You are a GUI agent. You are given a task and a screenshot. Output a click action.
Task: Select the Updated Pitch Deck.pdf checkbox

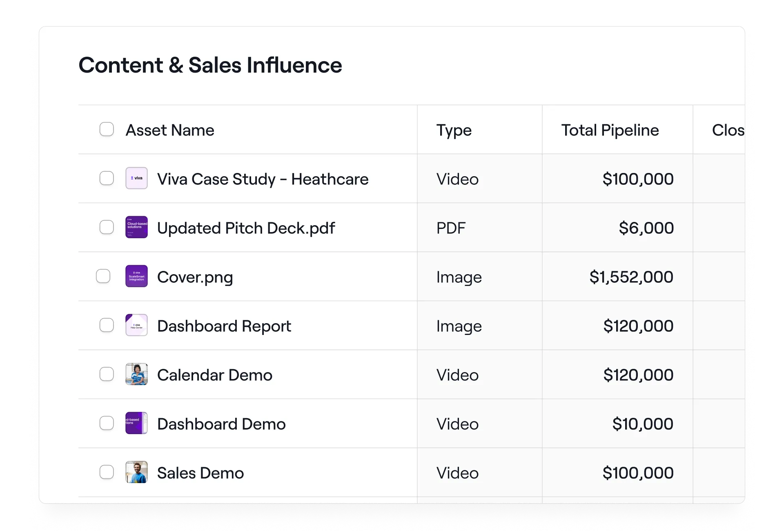coord(107,227)
